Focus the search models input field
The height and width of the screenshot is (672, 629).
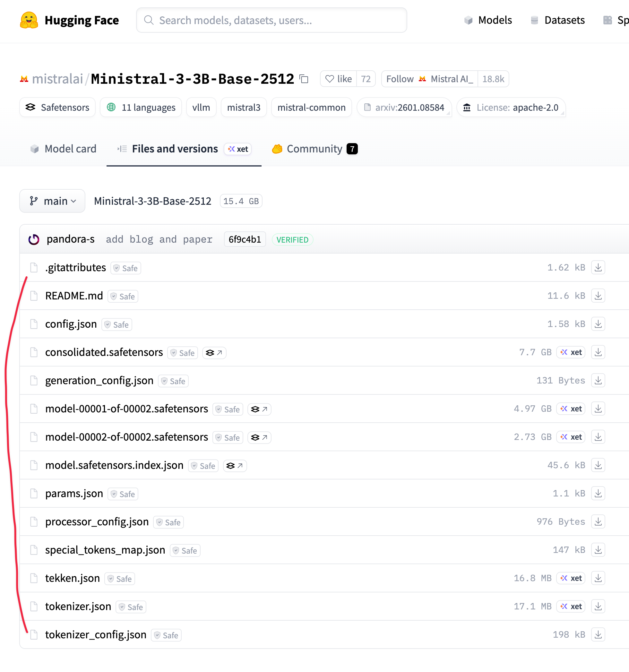tap(271, 20)
